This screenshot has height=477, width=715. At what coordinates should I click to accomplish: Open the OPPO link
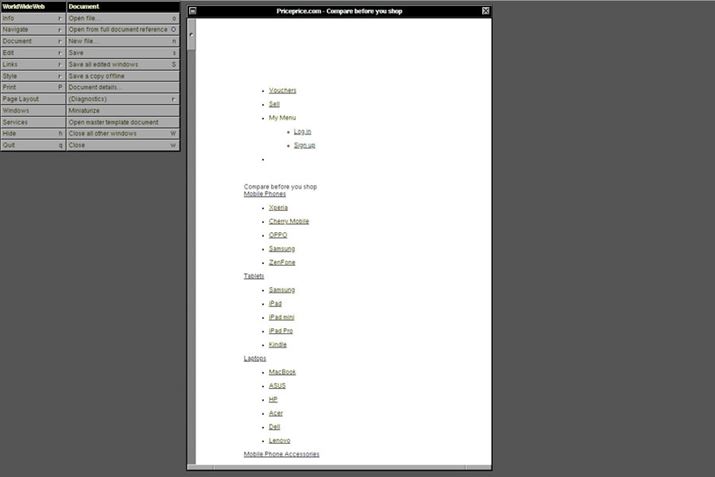pos(278,235)
